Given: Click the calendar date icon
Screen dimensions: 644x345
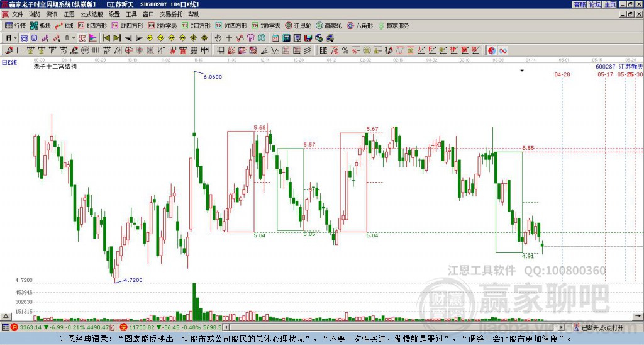Looking at the screenshot, I should point(275,38).
